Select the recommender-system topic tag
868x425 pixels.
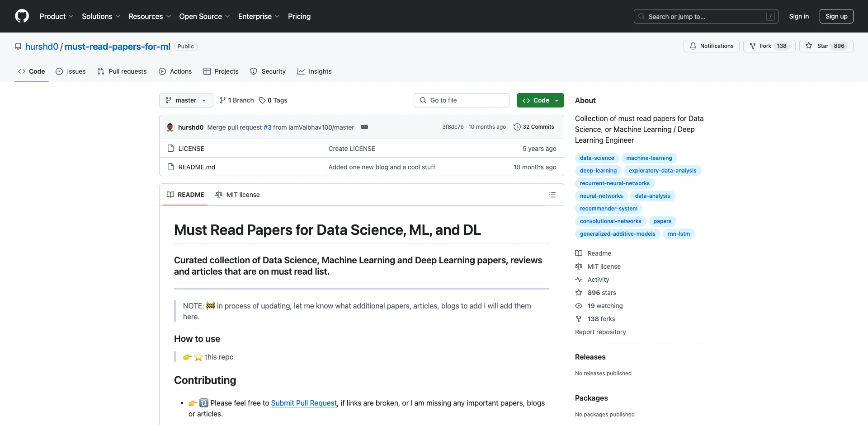tap(609, 209)
